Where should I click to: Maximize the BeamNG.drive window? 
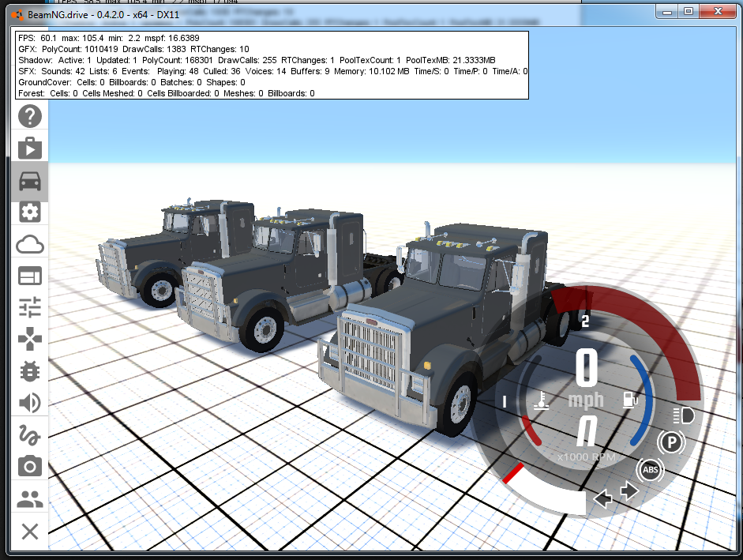(689, 11)
